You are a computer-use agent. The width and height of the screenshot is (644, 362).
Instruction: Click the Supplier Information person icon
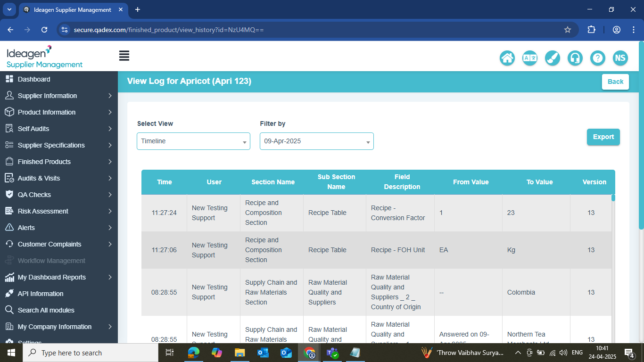tap(9, 96)
